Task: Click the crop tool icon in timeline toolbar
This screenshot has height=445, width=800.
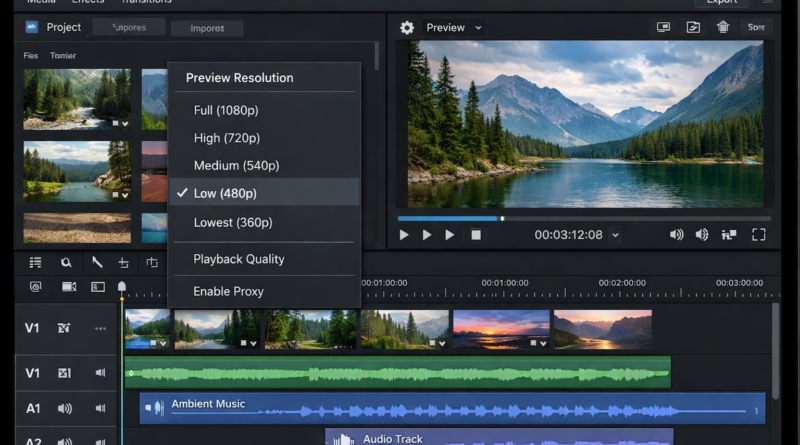Action: (x=152, y=262)
